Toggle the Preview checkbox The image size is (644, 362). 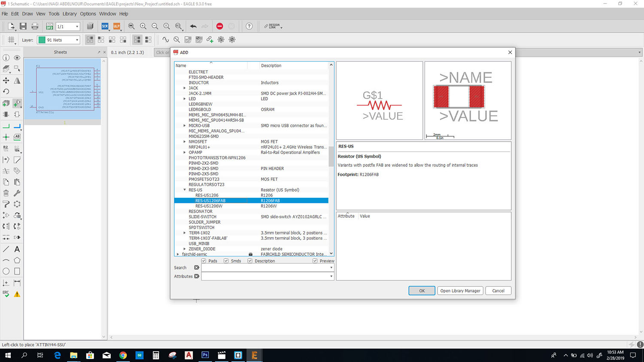tap(315, 261)
